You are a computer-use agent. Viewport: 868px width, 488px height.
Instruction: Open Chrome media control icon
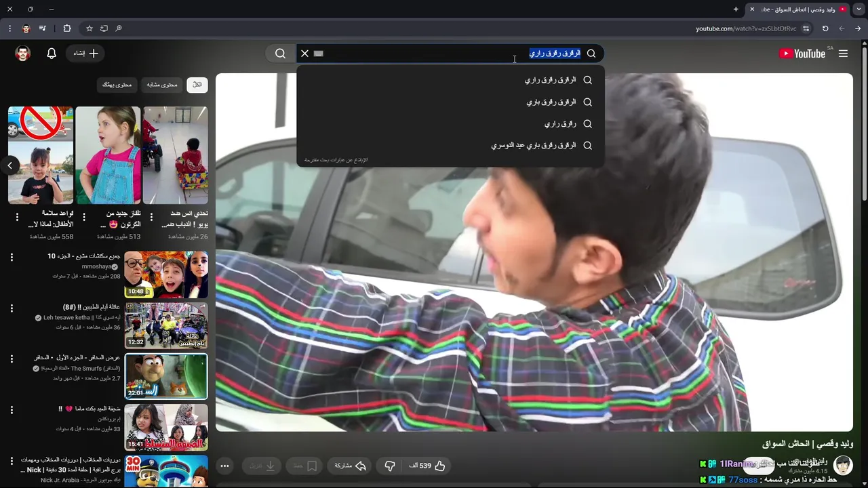pos(43,28)
